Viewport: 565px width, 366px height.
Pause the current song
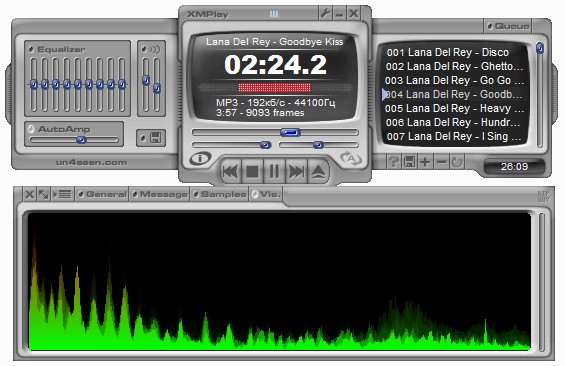tap(274, 171)
